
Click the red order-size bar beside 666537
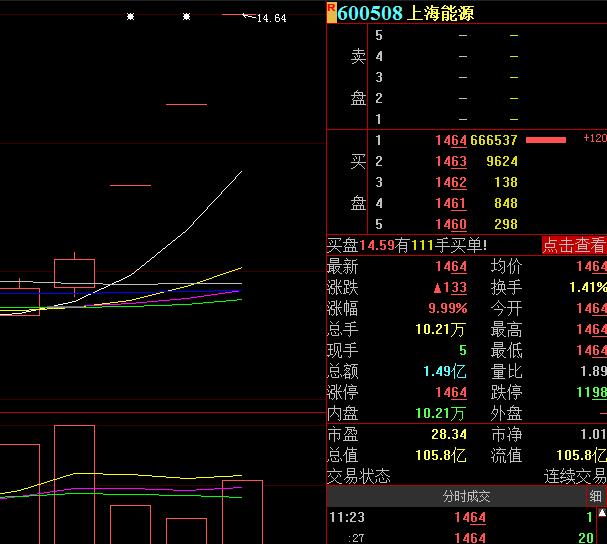point(546,140)
